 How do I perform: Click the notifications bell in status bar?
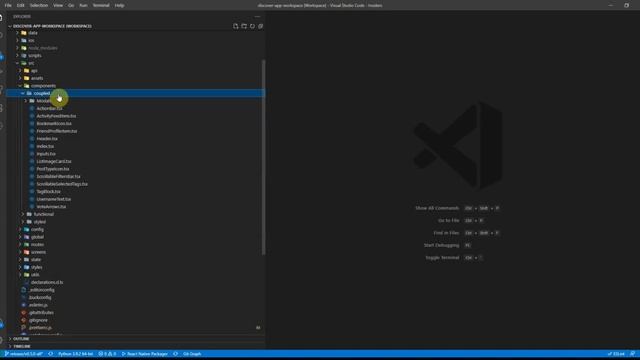click(632, 354)
